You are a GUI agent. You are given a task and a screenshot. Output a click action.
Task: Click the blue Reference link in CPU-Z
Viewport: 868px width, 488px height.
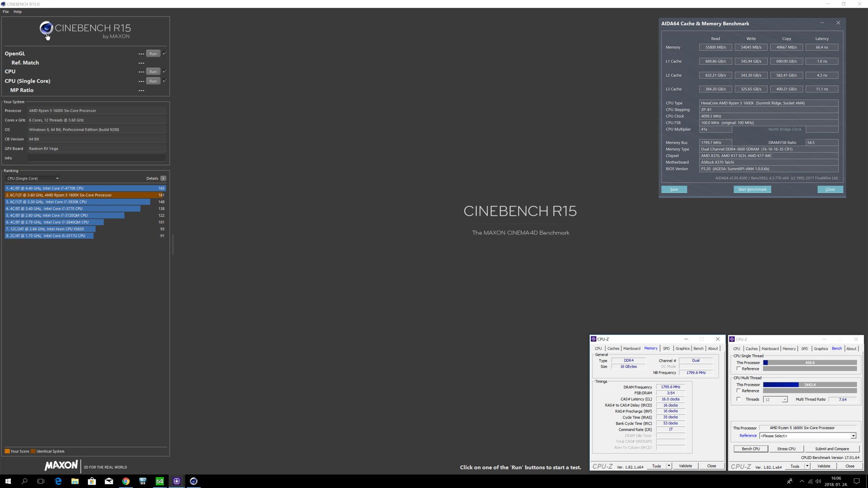748,436
